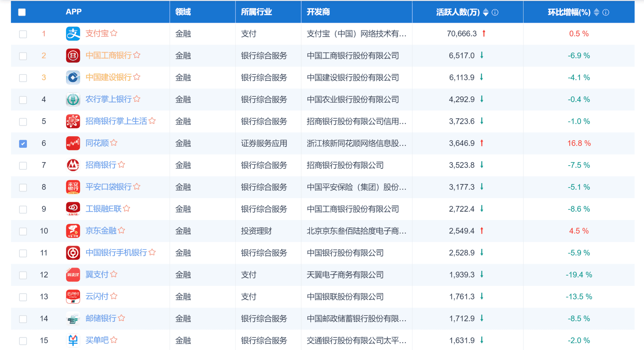
Task: Click the Alipay (支付宝) app icon
Action: point(73,34)
